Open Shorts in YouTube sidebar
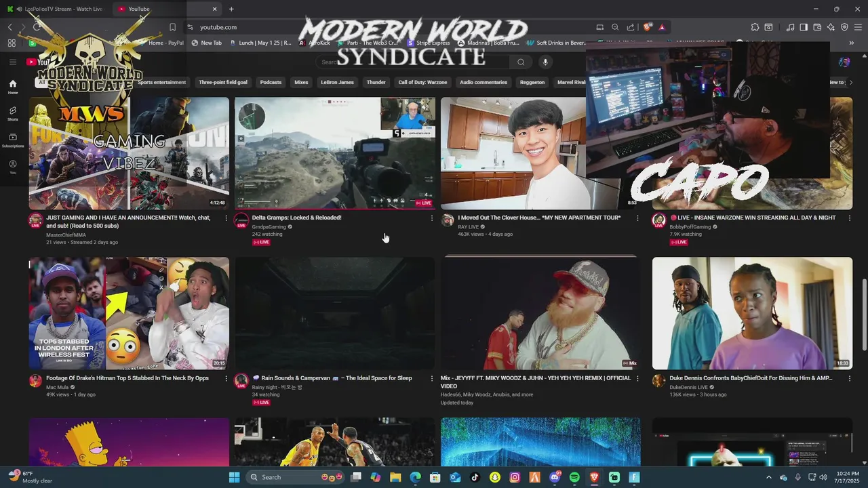This screenshot has height=488, width=868. pyautogui.click(x=12, y=113)
